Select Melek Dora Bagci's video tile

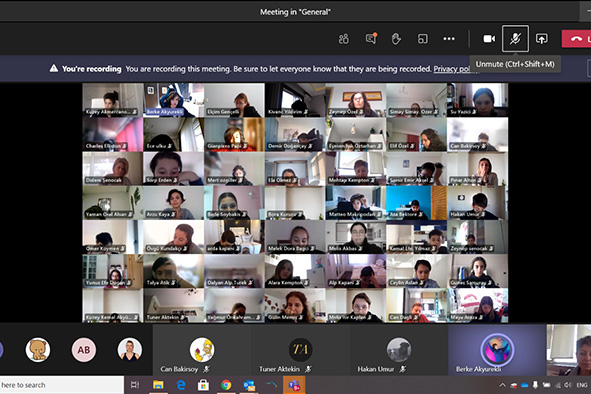pyautogui.click(x=295, y=237)
